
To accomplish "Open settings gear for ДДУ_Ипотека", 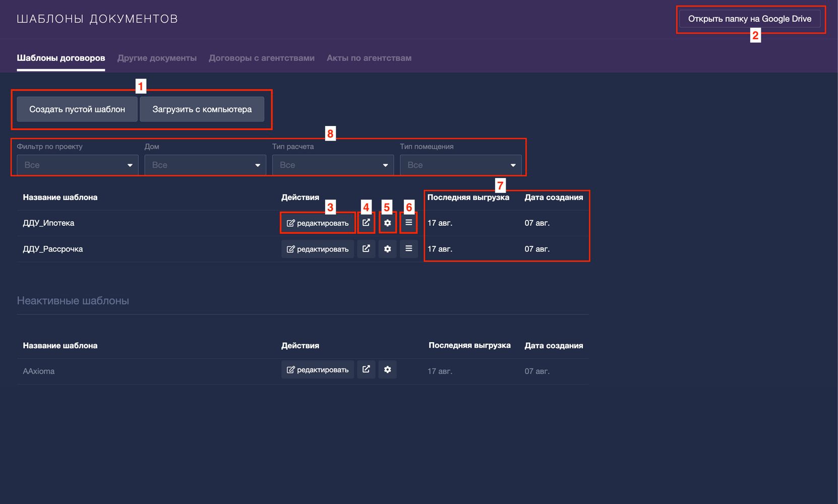I will (387, 223).
